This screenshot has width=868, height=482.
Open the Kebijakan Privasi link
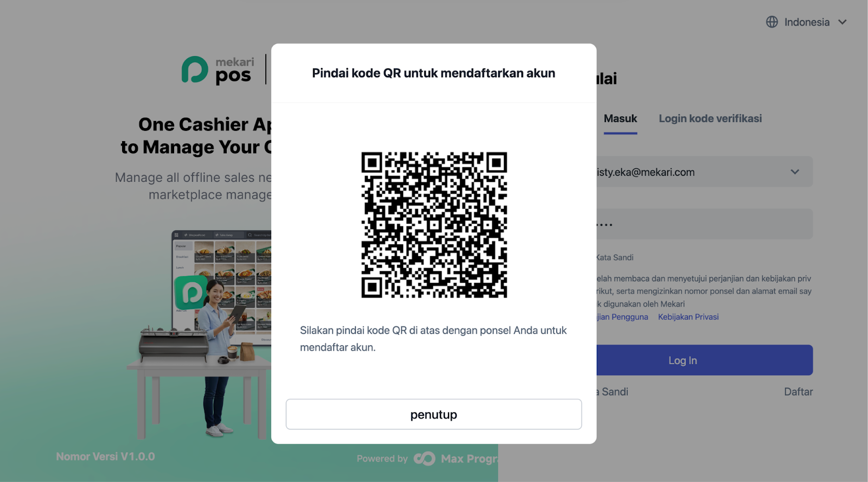(x=688, y=317)
